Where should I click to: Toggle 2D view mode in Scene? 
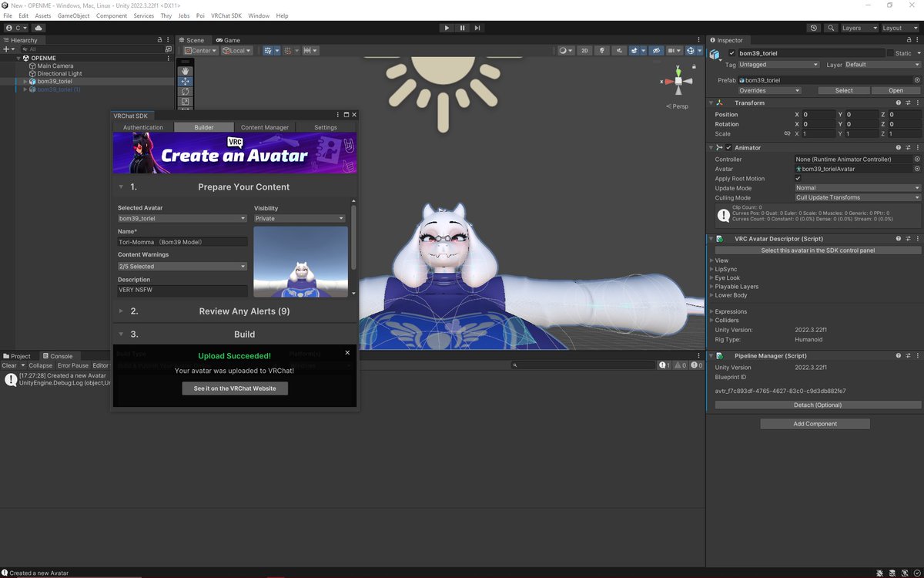[585, 51]
